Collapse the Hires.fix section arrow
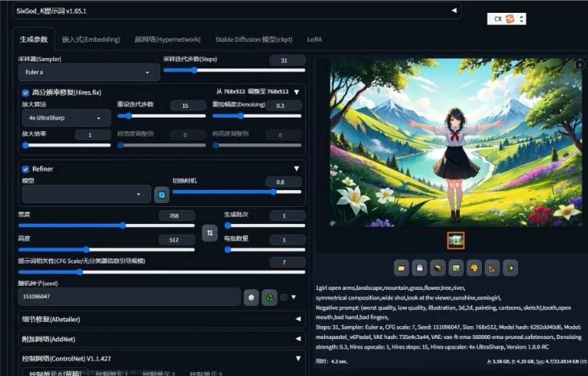Image resolution: width=588 pixels, height=376 pixels. pos(297,93)
